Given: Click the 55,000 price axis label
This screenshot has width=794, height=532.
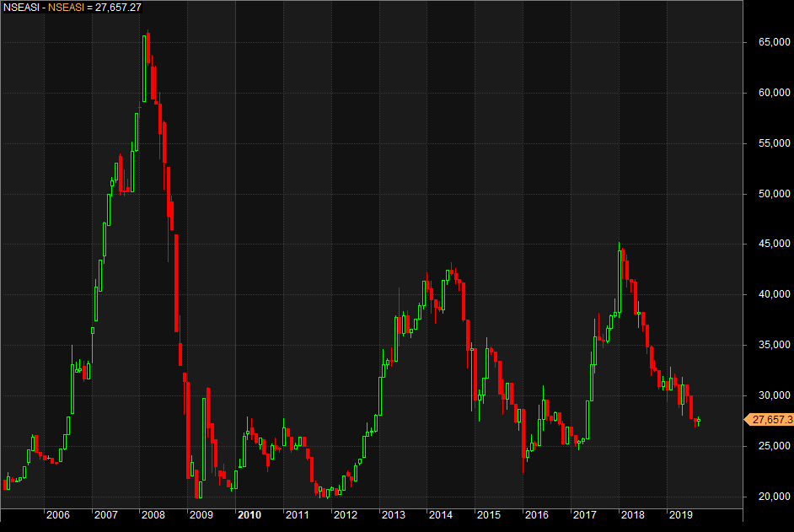Looking at the screenshot, I should click(774, 143).
